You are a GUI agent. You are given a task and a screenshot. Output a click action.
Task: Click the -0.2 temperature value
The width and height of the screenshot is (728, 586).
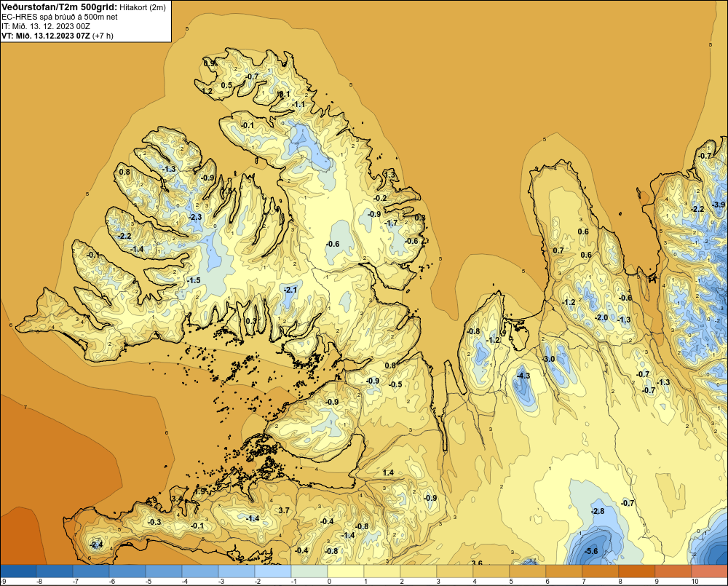tap(380, 198)
